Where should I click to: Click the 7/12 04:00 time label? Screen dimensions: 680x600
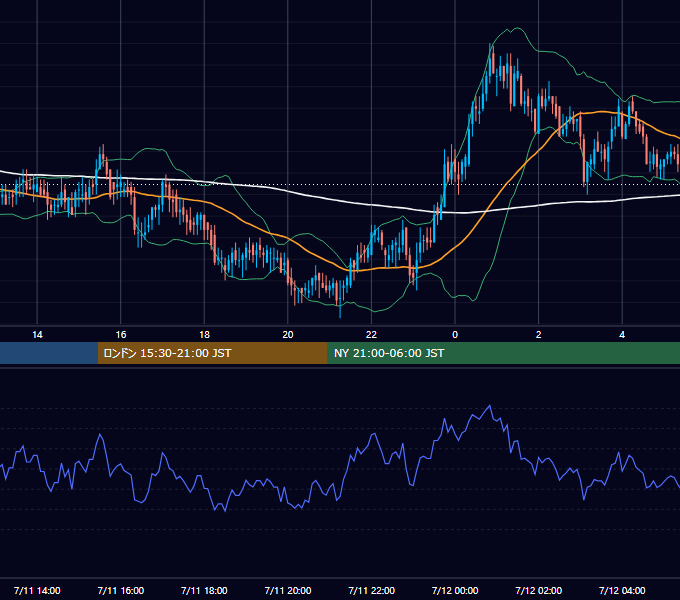click(x=622, y=590)
